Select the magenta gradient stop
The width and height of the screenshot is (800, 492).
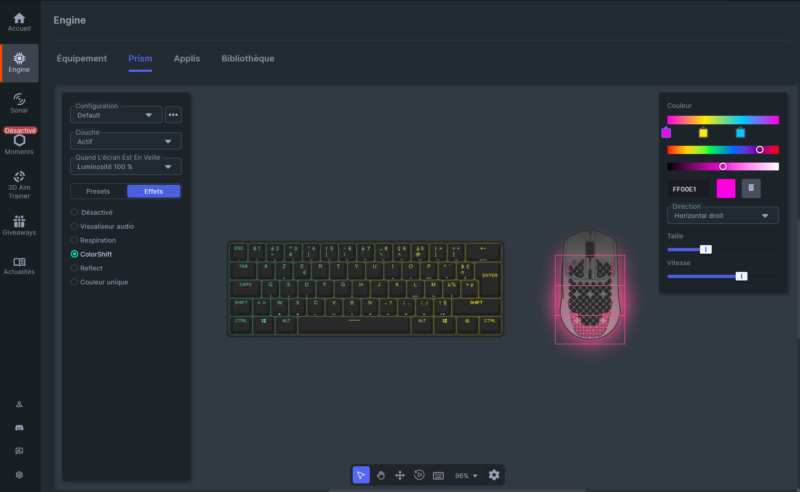click(666, 133)
